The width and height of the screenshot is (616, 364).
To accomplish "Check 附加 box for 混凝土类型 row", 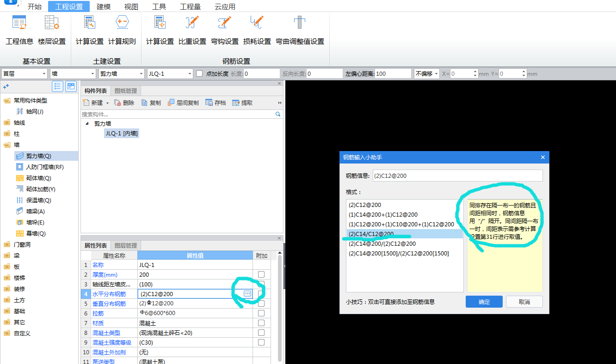I will (261, 333).
